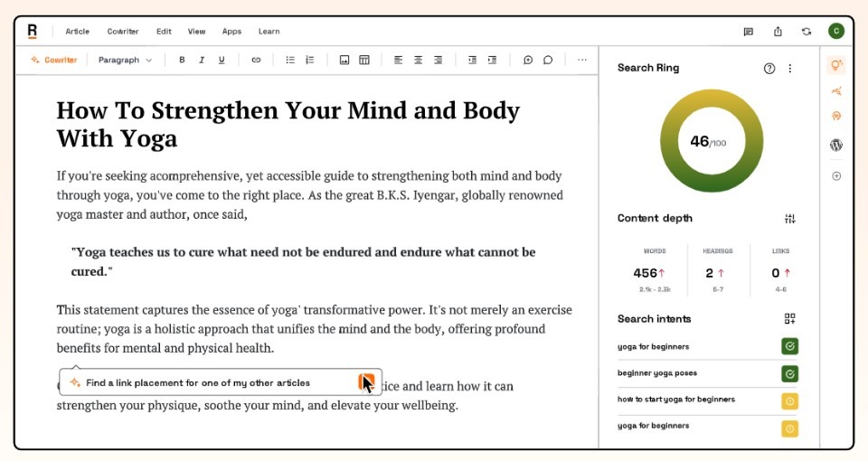Click the refresh sync icon
Viewport: 868px width, 461px height.
point(806,32)
